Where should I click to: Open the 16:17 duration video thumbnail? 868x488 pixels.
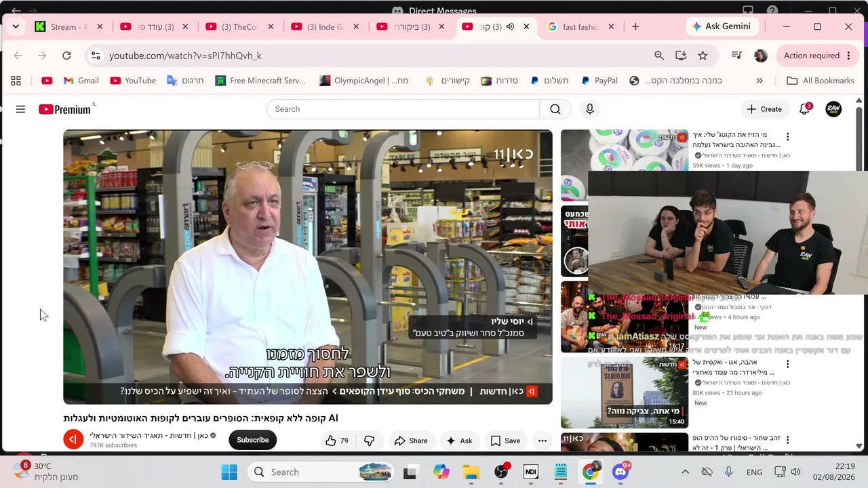(625, 317)
